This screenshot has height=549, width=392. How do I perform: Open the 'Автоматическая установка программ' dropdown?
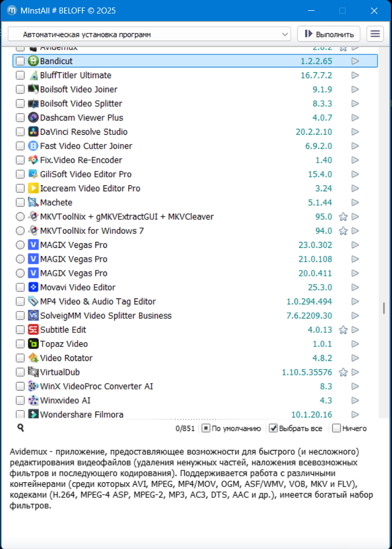[x=150, y=34]
